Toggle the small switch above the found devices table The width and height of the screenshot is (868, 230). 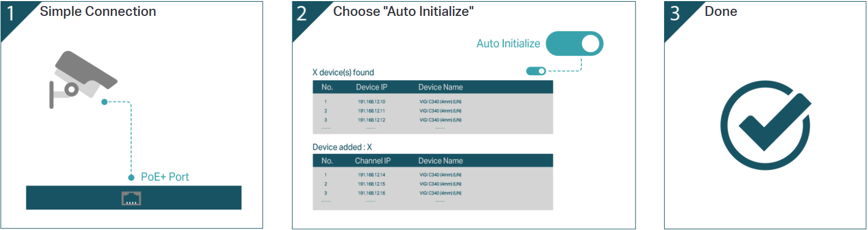(x=536, y=71)
